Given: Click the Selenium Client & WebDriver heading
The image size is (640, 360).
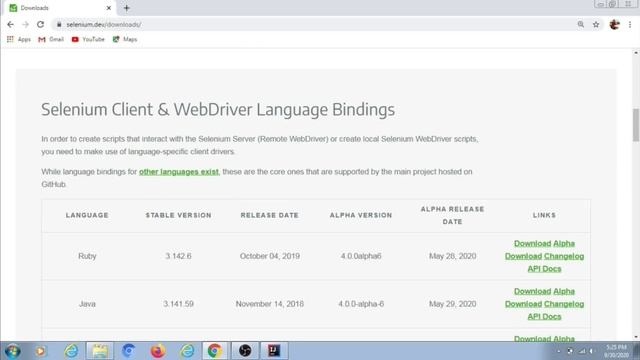Looking at the screenshot, I should (218, 110).
